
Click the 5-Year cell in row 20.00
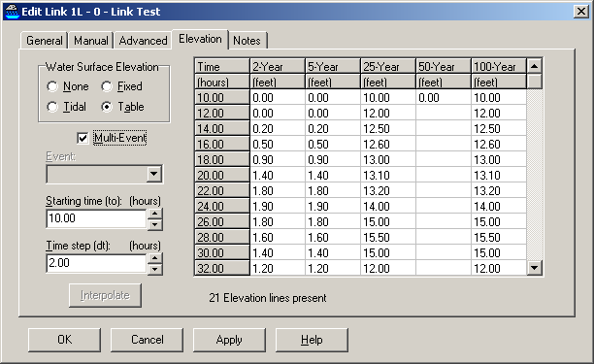coord(333,176)
